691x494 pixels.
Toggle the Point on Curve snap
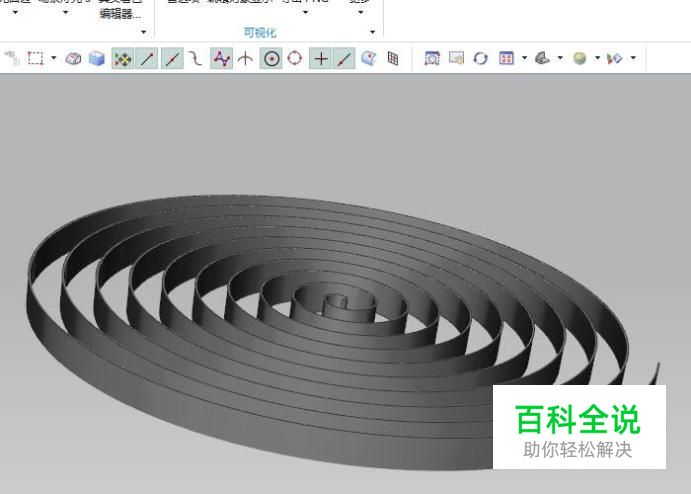pos(345,59)
